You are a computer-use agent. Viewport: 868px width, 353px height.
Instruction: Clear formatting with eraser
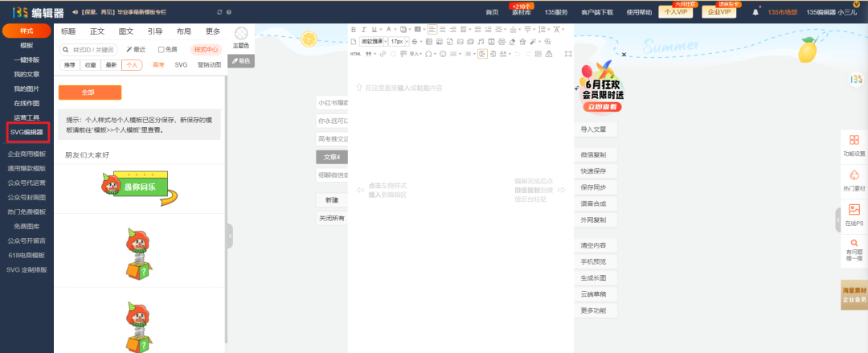click(512, 42)
